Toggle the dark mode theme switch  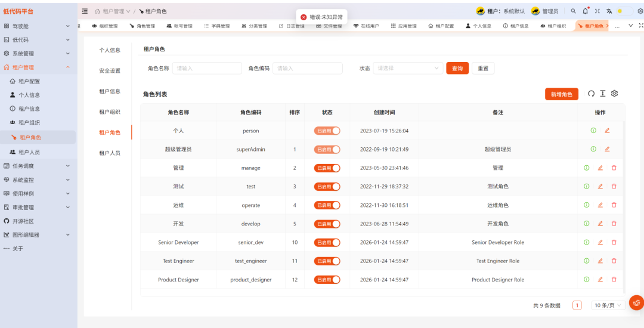click(625, 11)
